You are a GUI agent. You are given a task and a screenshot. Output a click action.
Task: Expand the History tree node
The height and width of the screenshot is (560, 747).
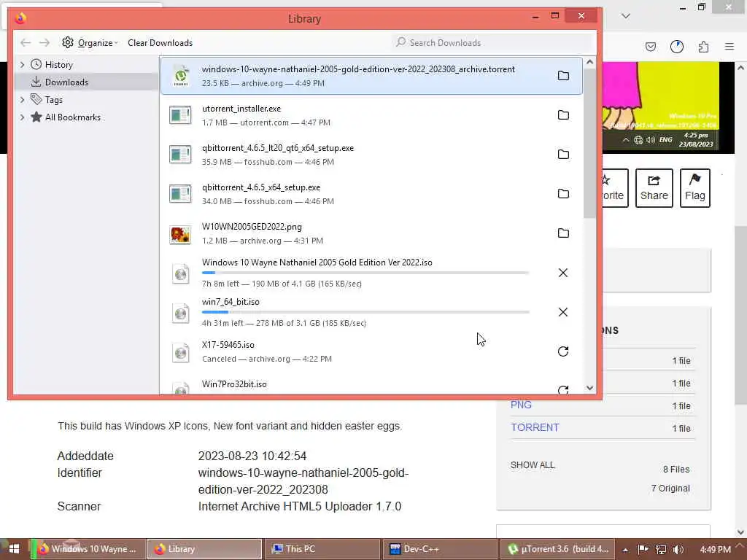tap(22, 65)
